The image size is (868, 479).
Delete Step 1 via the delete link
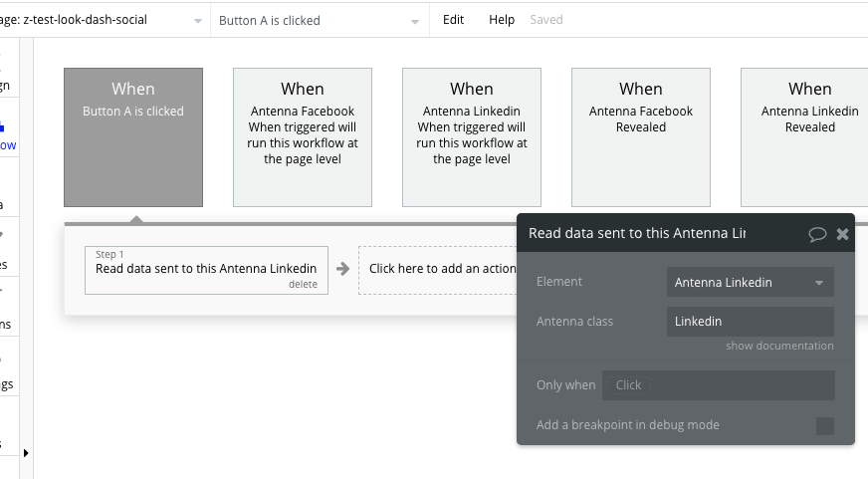303,285
